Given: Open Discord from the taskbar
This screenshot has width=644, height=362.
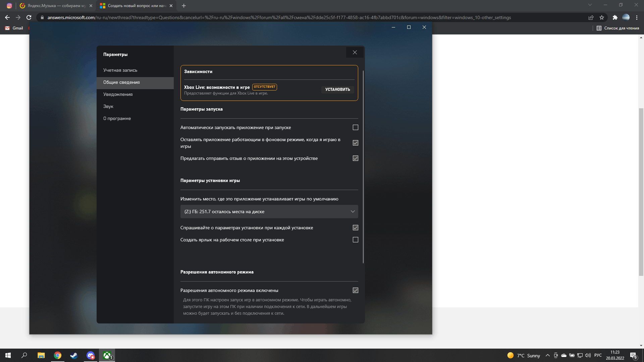Looking at the screenshot, I should tap(91, 355).
